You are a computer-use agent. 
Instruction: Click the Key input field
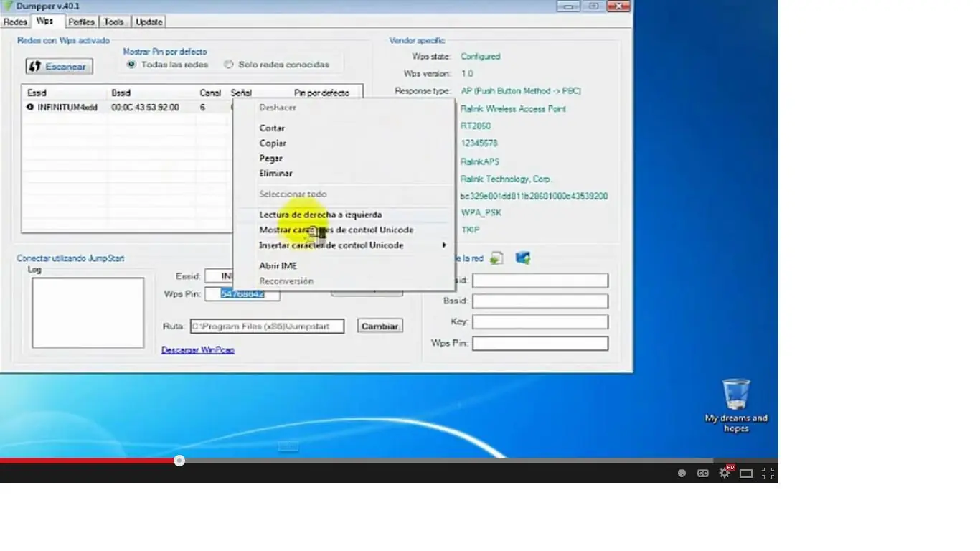click(540, 322)
